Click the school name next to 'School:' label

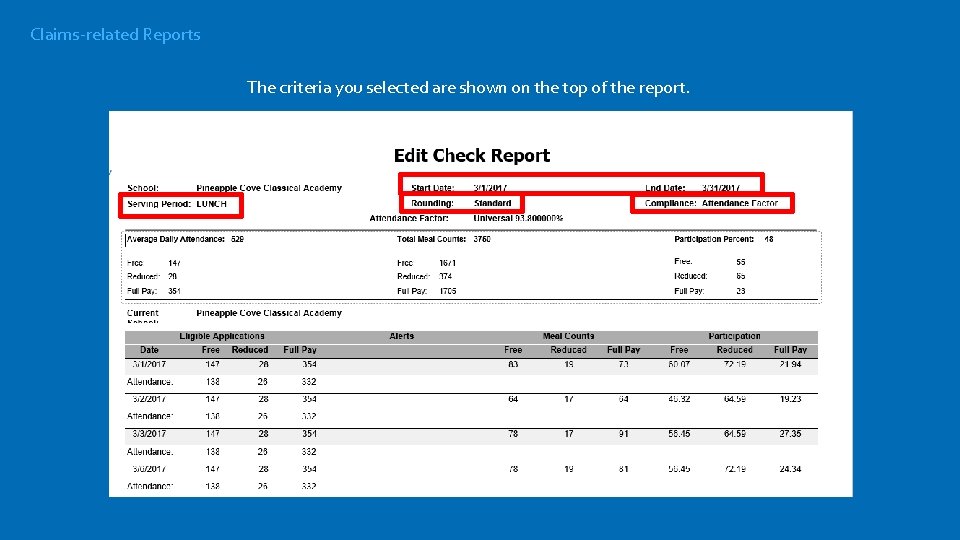[x=269, y=188]
